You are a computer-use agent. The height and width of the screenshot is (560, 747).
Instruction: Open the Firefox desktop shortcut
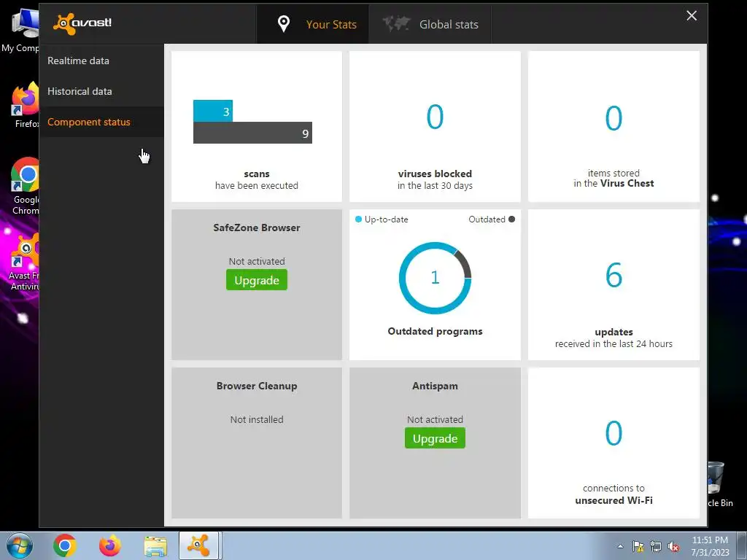click(26, 105)
